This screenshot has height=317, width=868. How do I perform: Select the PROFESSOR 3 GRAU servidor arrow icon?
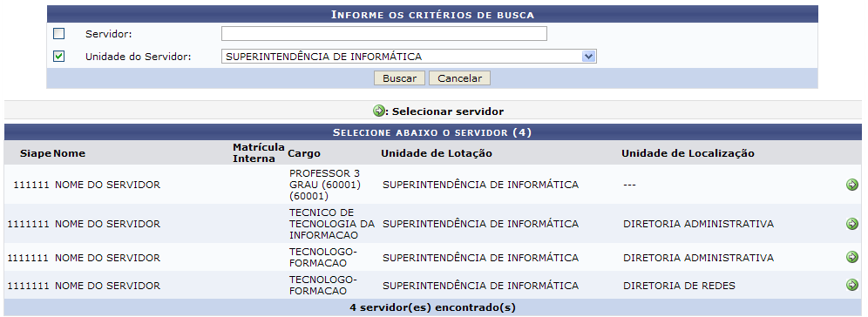pos(852,185)
